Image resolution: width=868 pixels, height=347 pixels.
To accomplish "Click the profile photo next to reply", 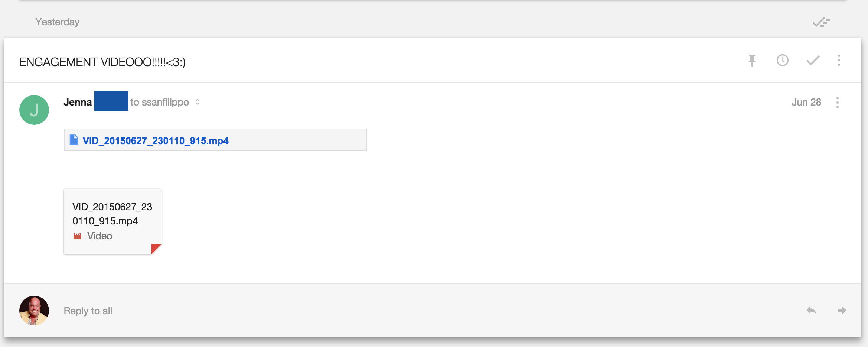I will click(x=34, y=311).
